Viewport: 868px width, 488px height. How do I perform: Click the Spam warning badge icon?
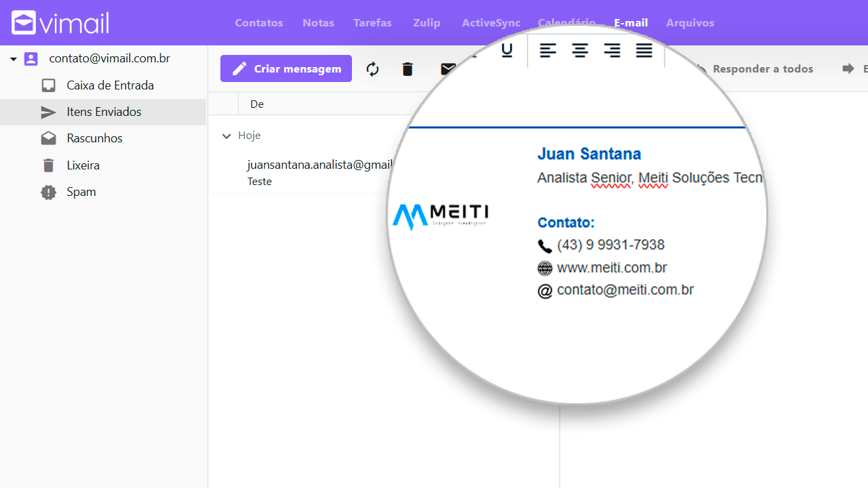pos(48,192)
